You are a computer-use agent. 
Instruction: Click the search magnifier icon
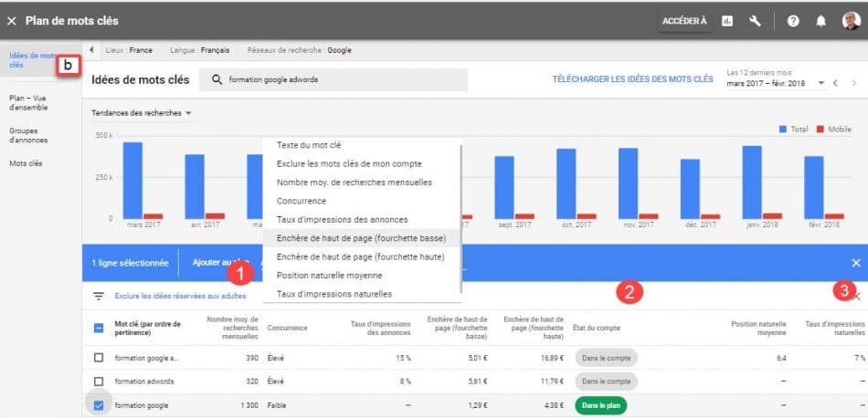pyautogui.click(x=217, y=79)
